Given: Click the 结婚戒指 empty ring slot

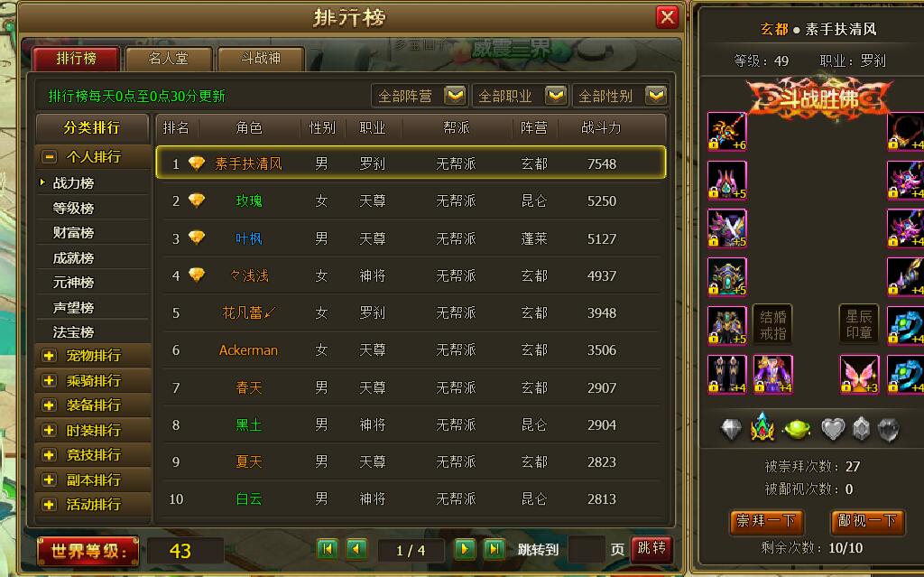Looking at the screenshot, I should click(x=772, y=324).
